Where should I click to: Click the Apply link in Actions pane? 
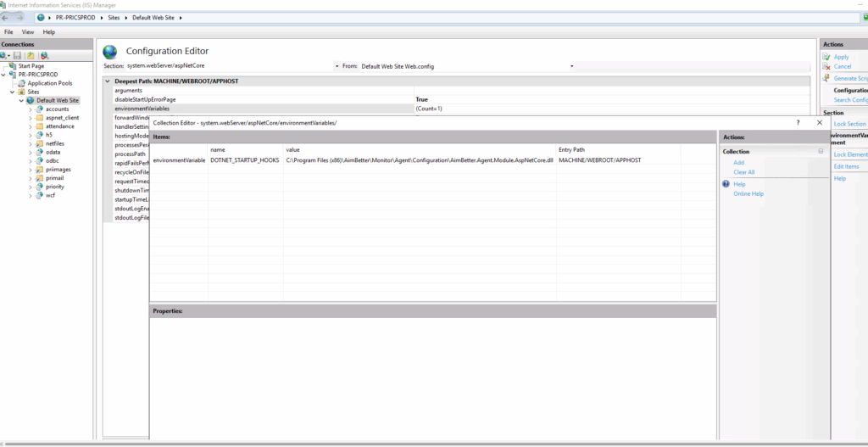tap(841, 57)
